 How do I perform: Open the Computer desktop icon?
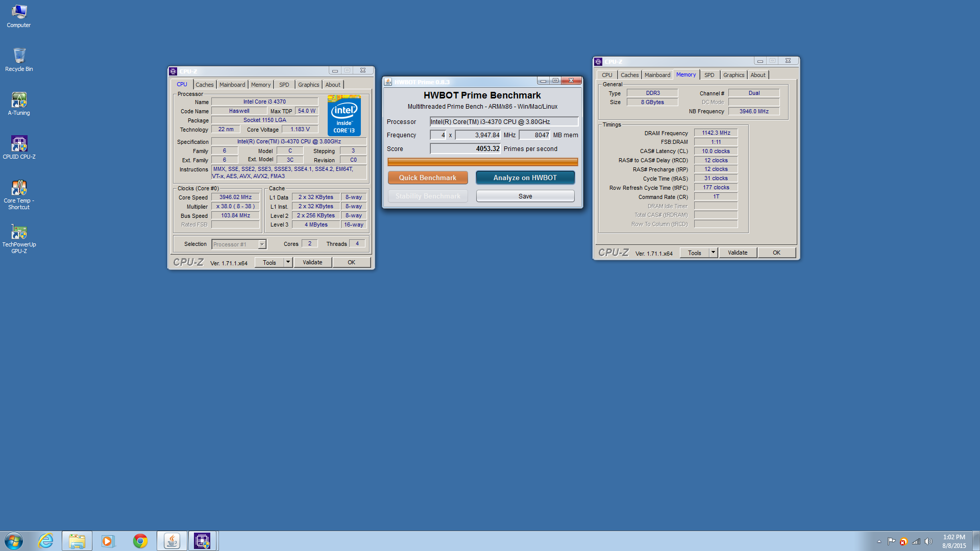19,15
